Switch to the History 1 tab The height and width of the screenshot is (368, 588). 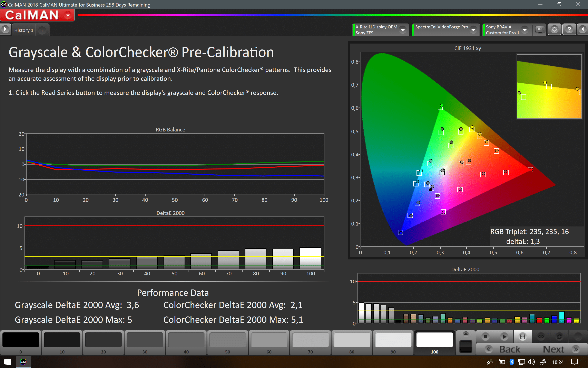(24, 30)
